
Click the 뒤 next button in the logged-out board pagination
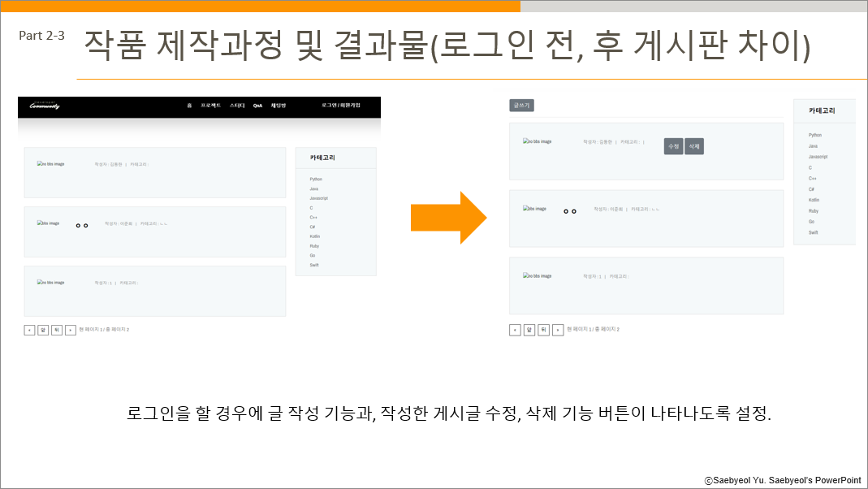57,330
